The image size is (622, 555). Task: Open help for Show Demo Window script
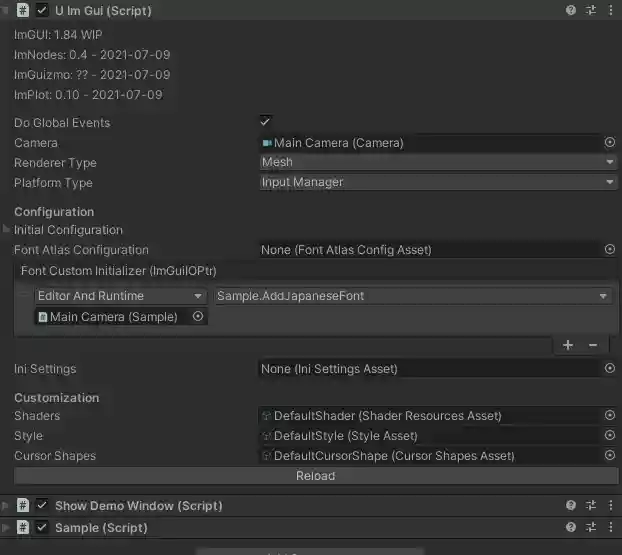pyautogui.click(x=571, y=505)
